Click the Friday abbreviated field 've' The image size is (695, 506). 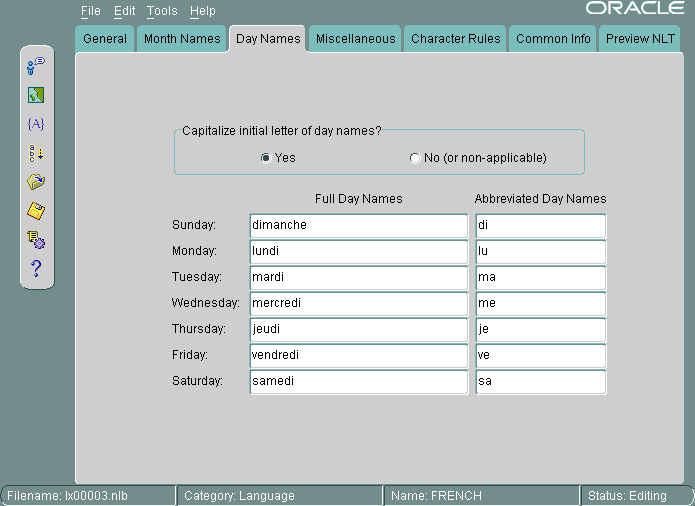[540, 356]
